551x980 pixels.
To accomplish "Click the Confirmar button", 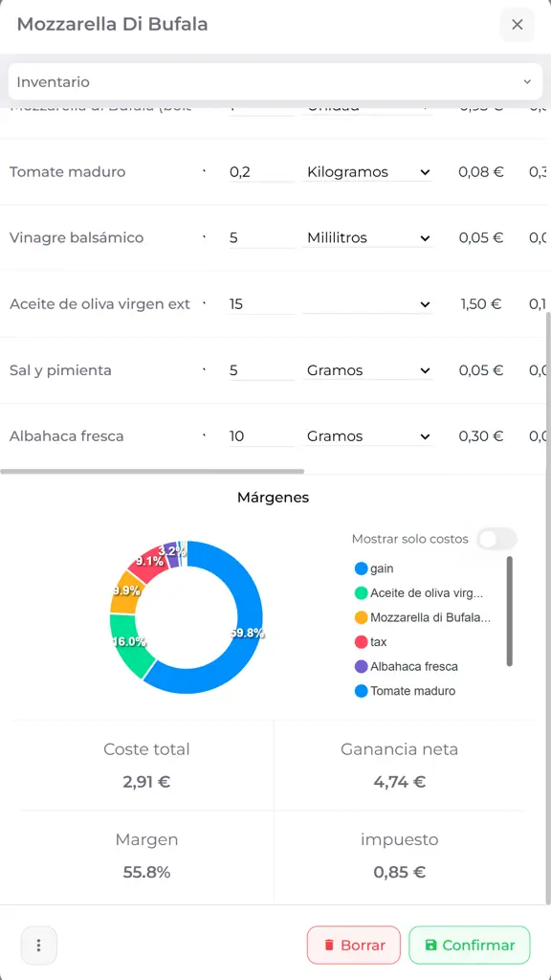I will 470,945.
